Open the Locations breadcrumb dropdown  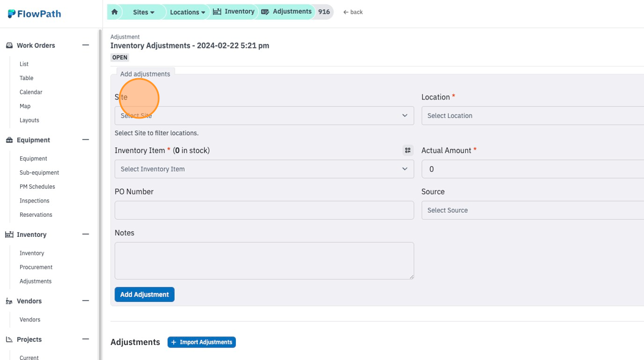coord(187,12)
